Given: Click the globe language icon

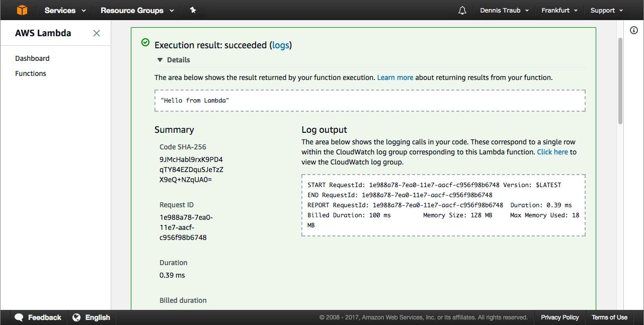Looking at the screenshot, I should click(76, 317).
